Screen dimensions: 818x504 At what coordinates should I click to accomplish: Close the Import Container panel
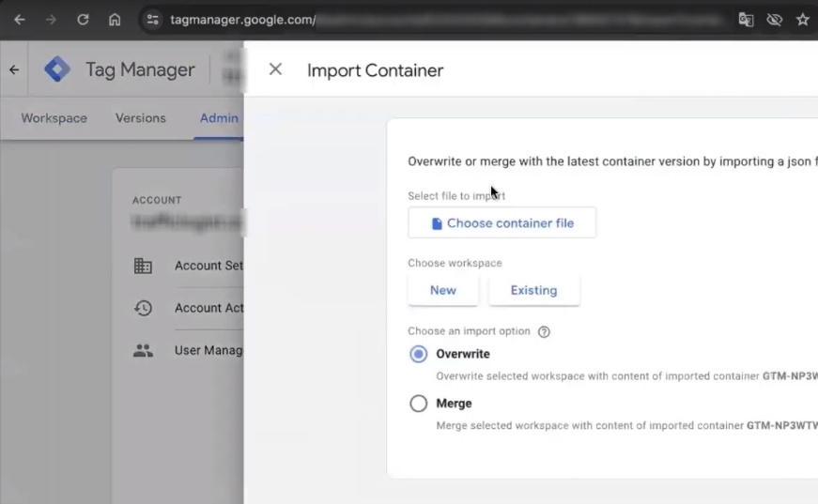[x=275, y=69]
